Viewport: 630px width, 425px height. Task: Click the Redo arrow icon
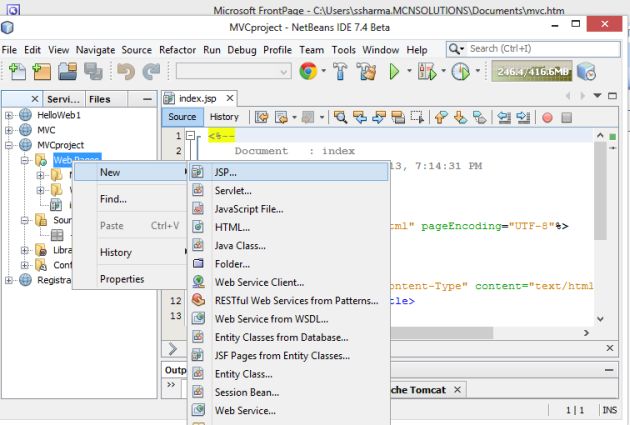(x=151, y=72)
